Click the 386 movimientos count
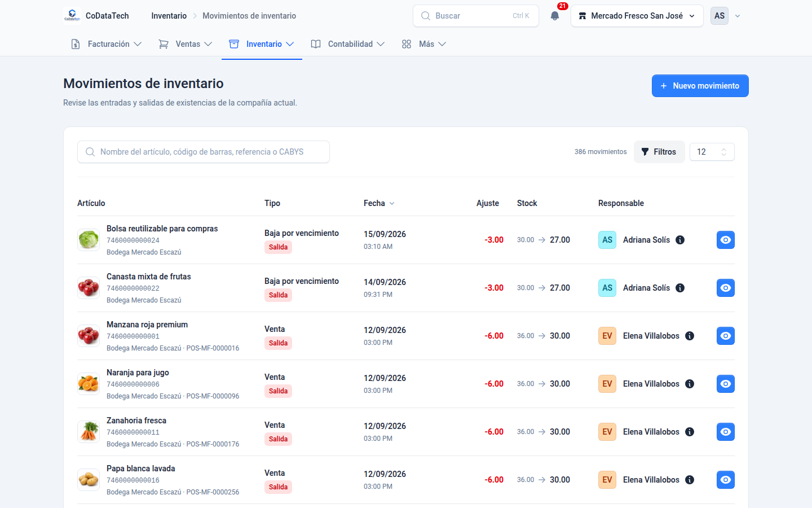The height and width of the screenshot is (508, 812). pos(601,152)
